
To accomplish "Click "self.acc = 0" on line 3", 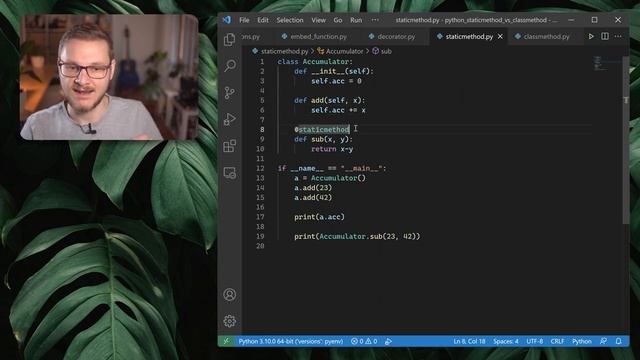I will click(336, 81).
